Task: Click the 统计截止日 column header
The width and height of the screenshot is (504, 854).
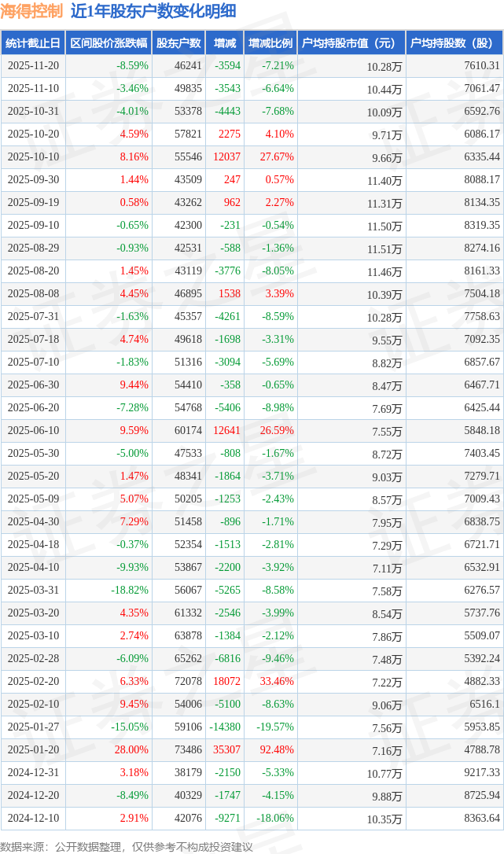Action: click(x=33, y=43)
